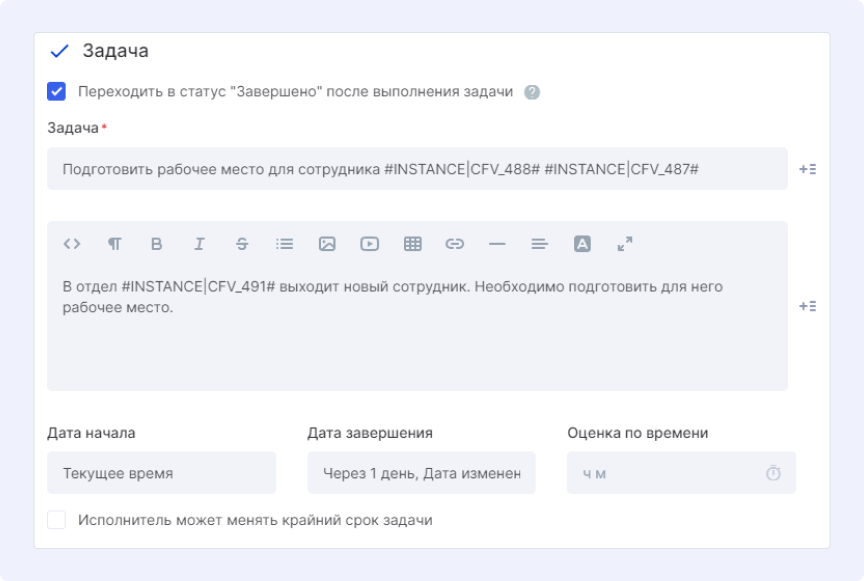Viewport: 864px width, 581px height.
Task: Expand editor to fullscreen mode
Action: click(625, 243)
